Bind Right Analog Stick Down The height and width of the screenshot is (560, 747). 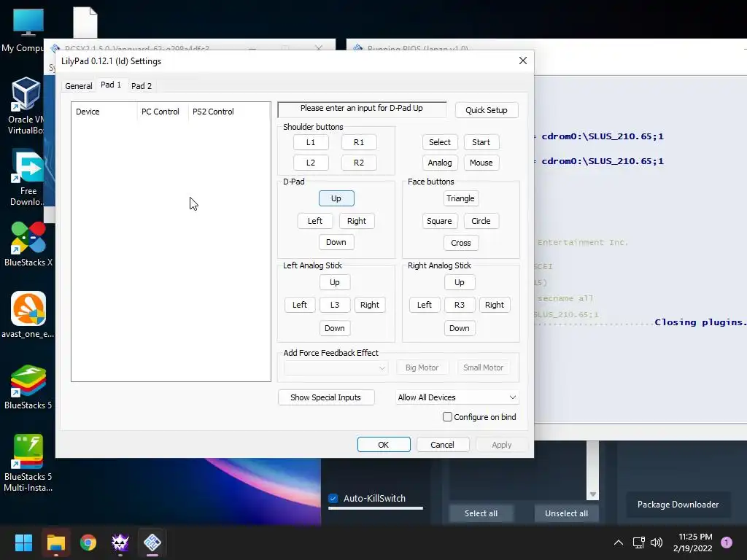coord(460,328)
